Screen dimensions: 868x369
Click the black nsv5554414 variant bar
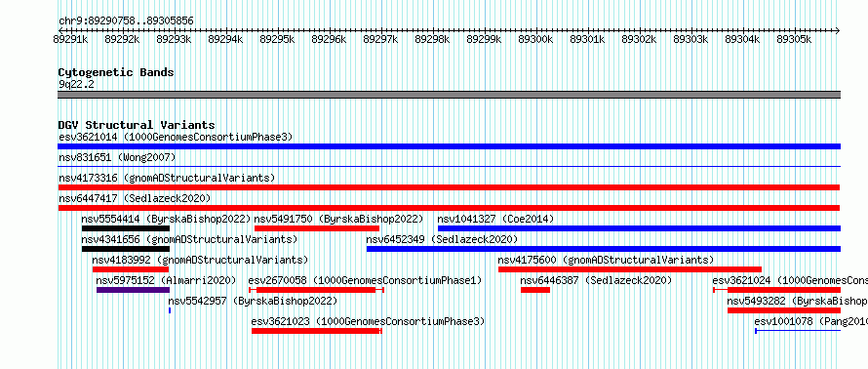126,228
